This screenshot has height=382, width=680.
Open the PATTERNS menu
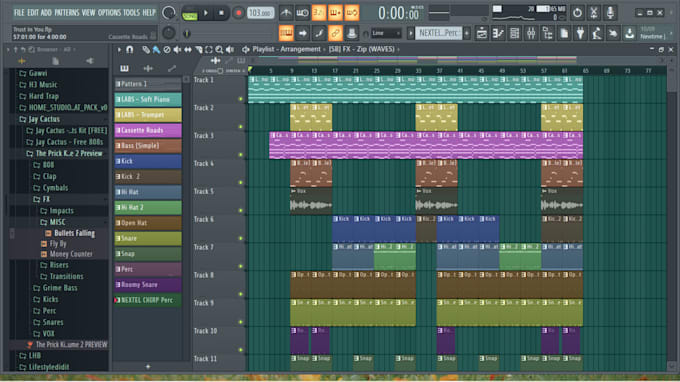[x=67, y=13]
